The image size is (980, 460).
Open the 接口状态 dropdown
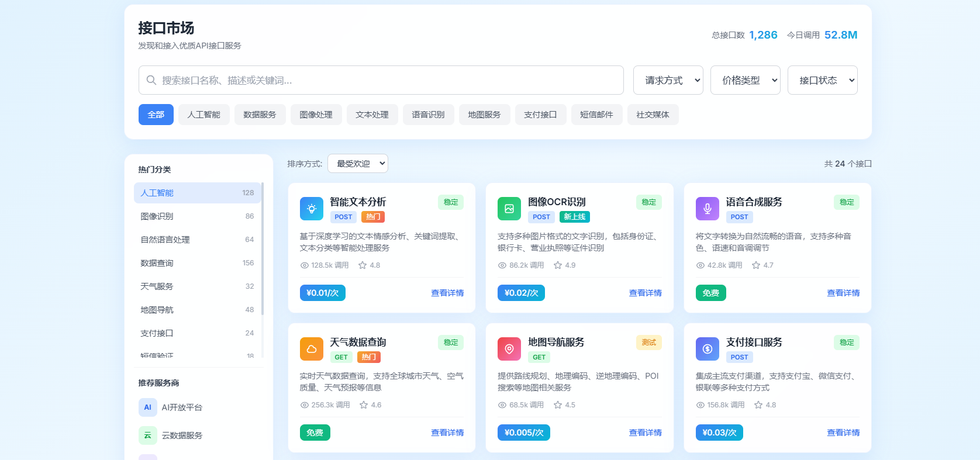click(823, 80)
